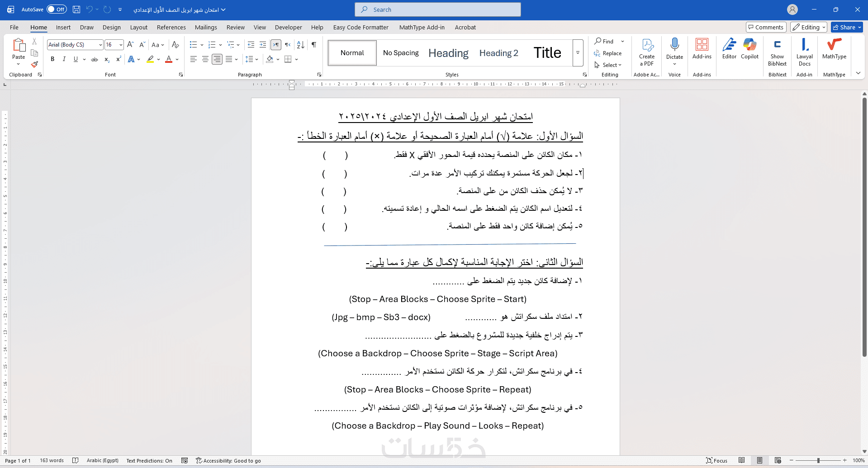Toggle Bold formatting

52,59
